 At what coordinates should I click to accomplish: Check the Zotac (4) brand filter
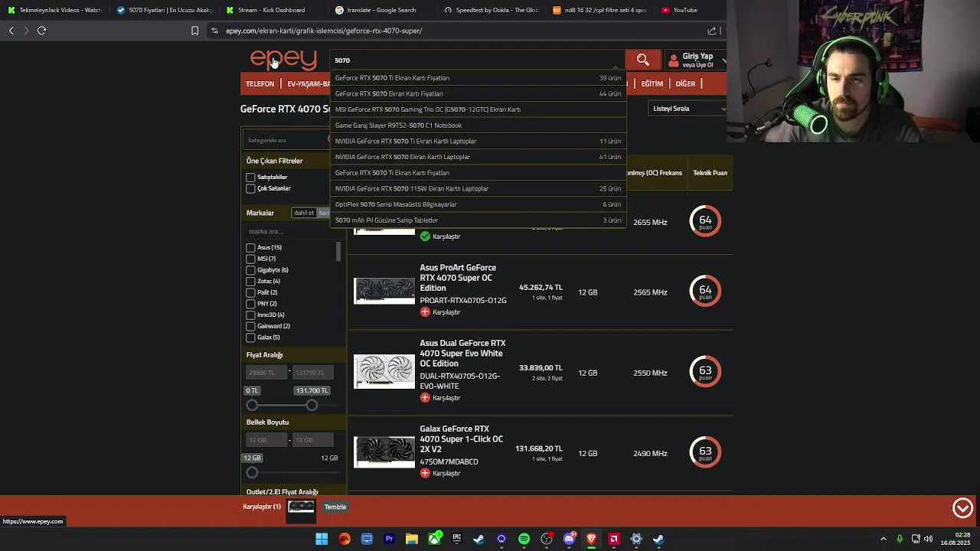250,282
